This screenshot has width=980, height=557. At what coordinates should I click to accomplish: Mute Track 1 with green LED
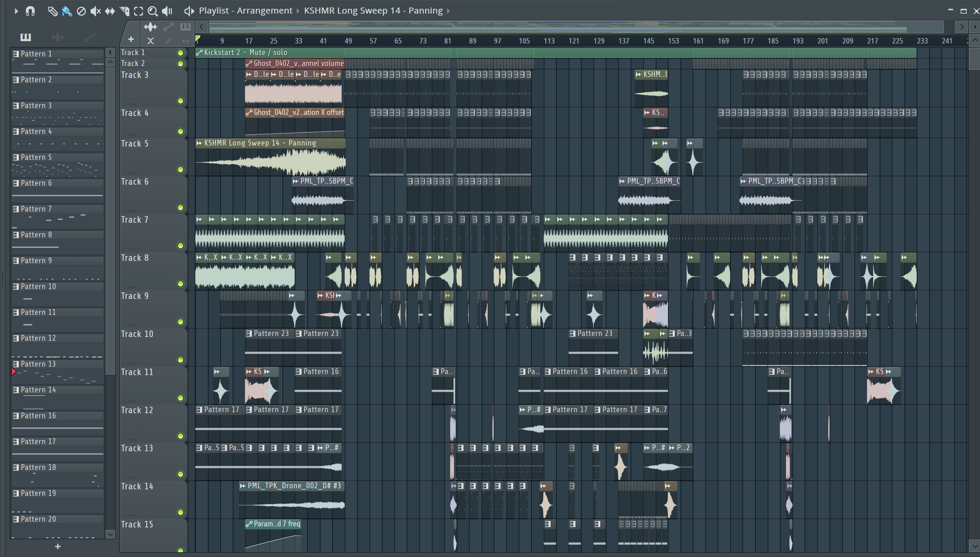click(180, 53)
